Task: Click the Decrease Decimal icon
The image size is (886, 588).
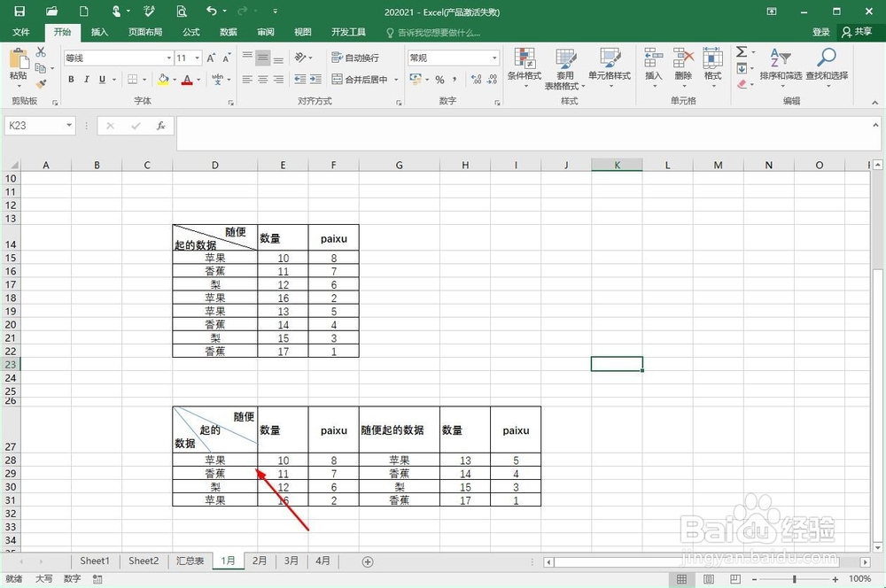Action: click(492, 80)
